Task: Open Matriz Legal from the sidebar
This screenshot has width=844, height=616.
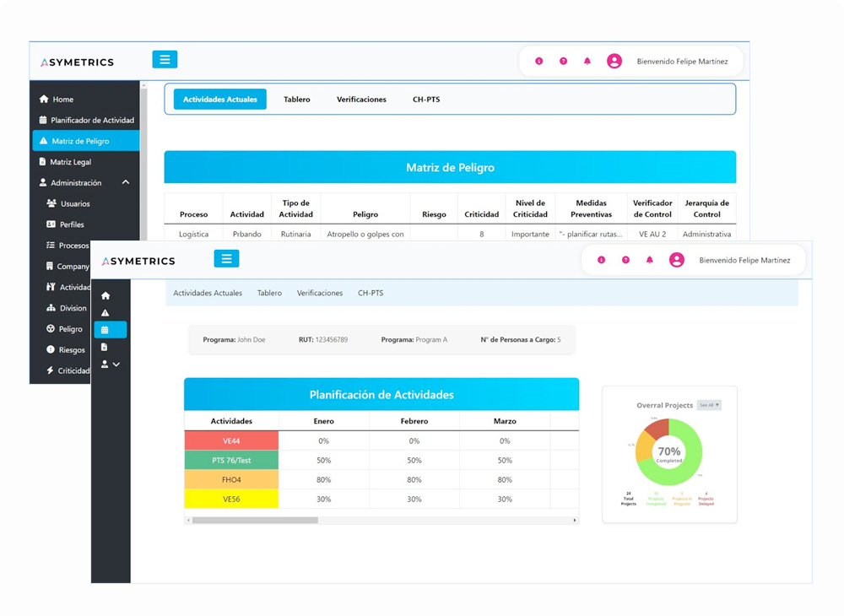Action: point(70,162)
